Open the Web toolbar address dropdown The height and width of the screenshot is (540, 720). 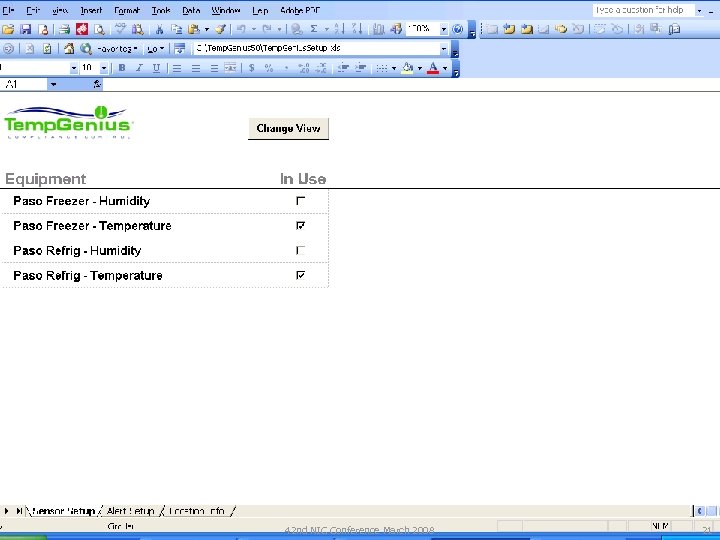[444, 49]
